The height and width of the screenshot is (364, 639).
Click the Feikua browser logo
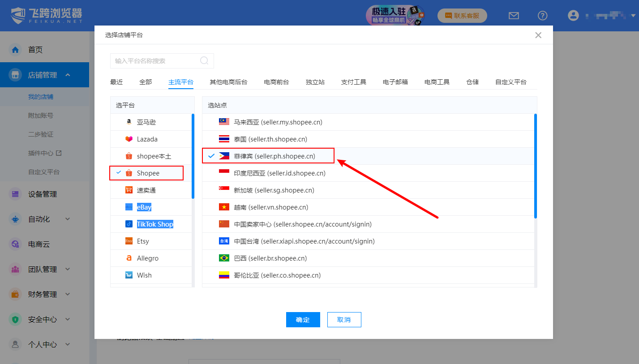pos(47,15)
